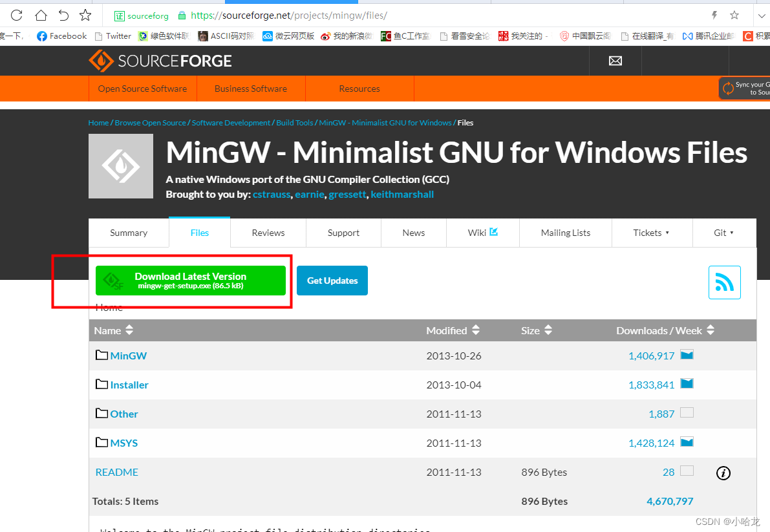Click the green padlock security icon

pyautogui.click(x=182, y=16)
